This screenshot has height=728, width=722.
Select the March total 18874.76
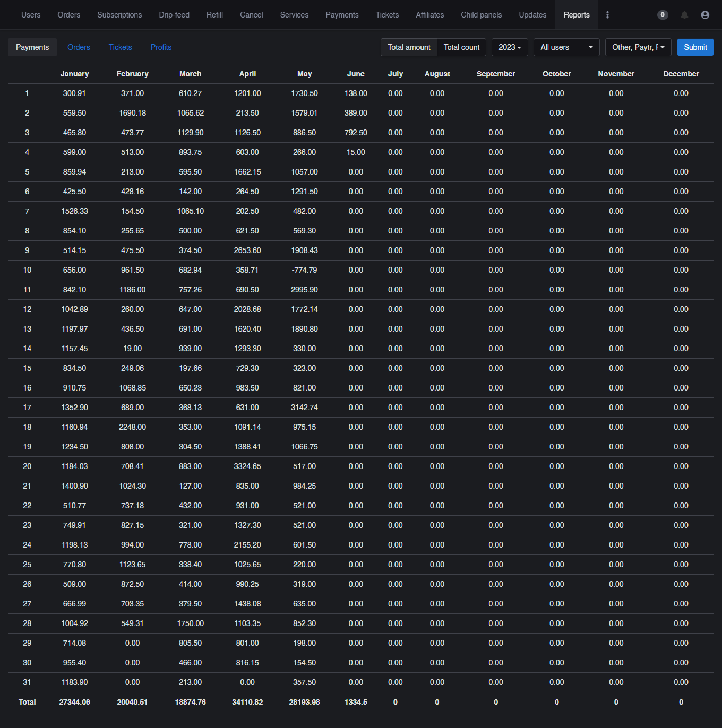point(190,702)
